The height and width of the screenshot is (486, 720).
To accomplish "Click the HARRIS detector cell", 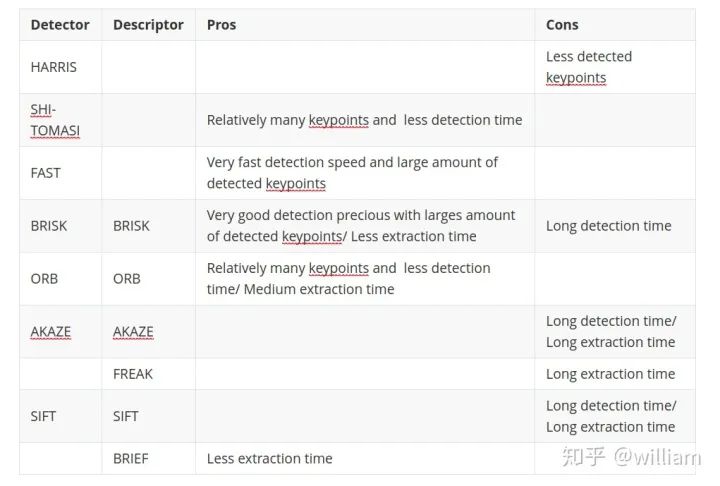I will coord(53,67).
